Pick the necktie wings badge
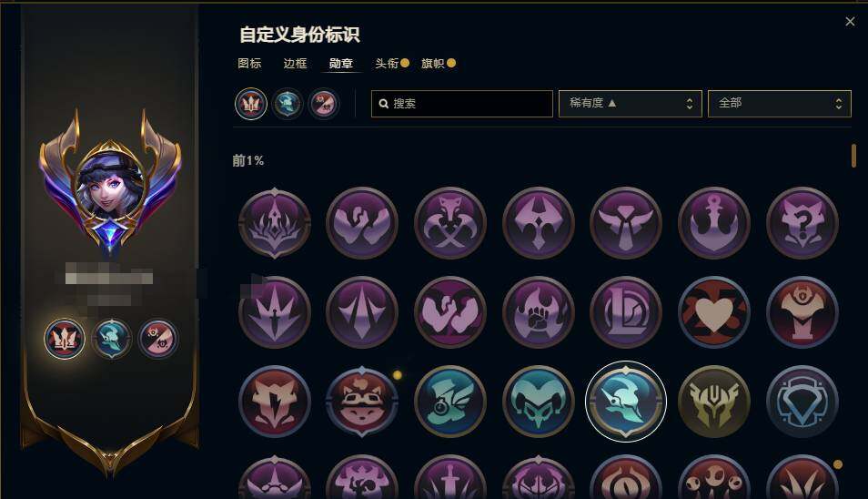The image size is (868, 499). [626, 223]
